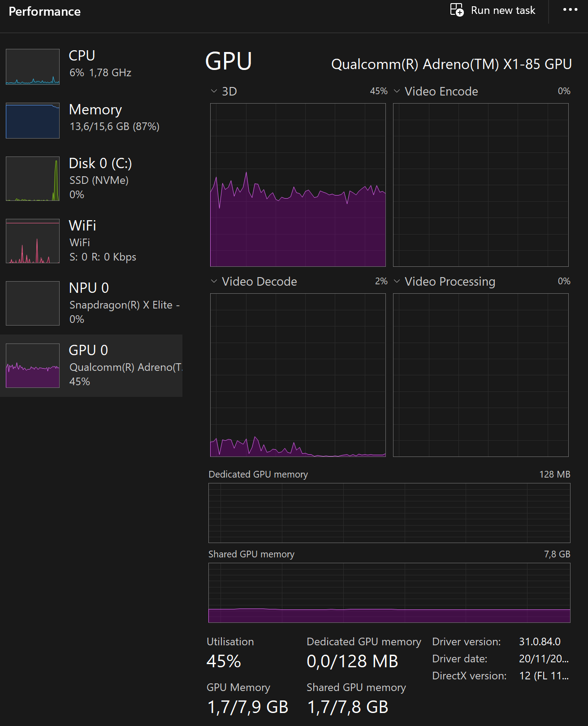Open the Video Decode engine dropdown
This screenshot has width=588, height=726.
pyautogui.click(x=214, y=282)
